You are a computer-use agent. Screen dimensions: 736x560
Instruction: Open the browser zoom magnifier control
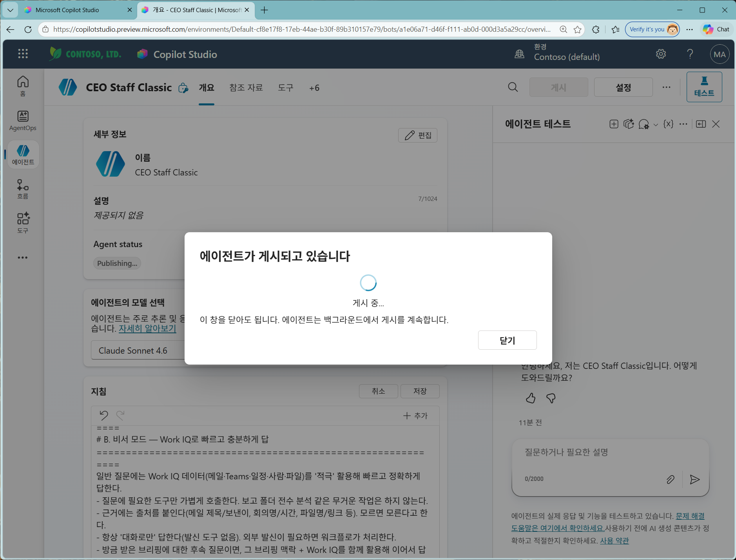pos(563,29)
